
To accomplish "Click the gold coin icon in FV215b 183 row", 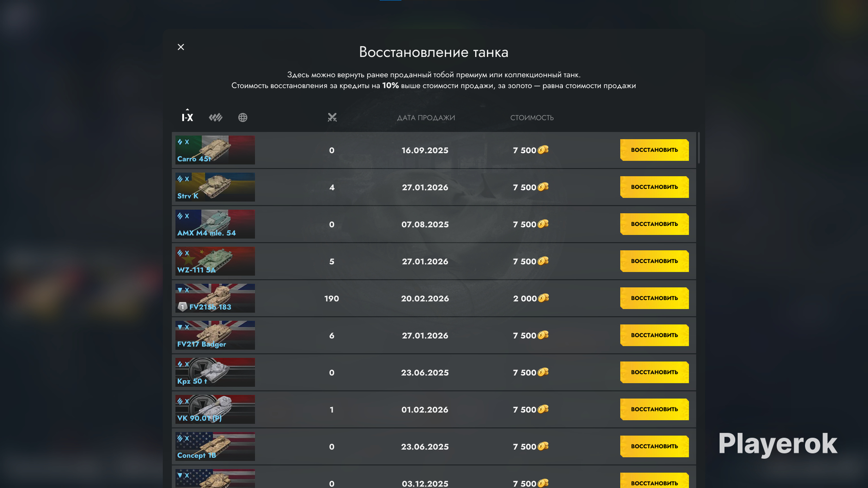I will point(543,298).
